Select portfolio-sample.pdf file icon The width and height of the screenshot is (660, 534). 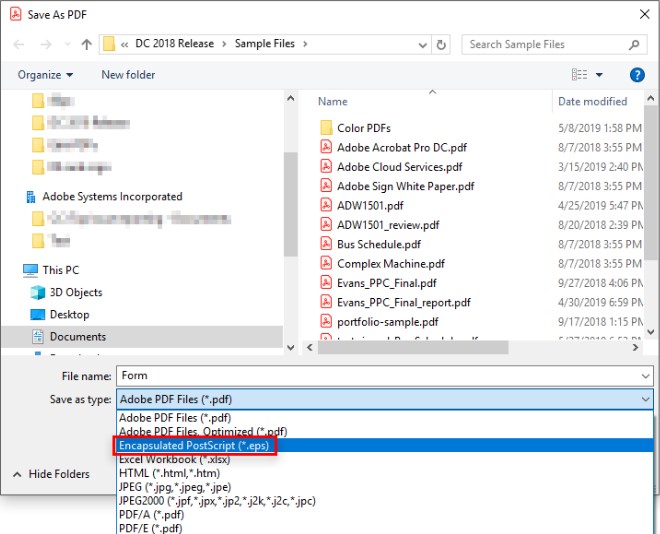326,321
